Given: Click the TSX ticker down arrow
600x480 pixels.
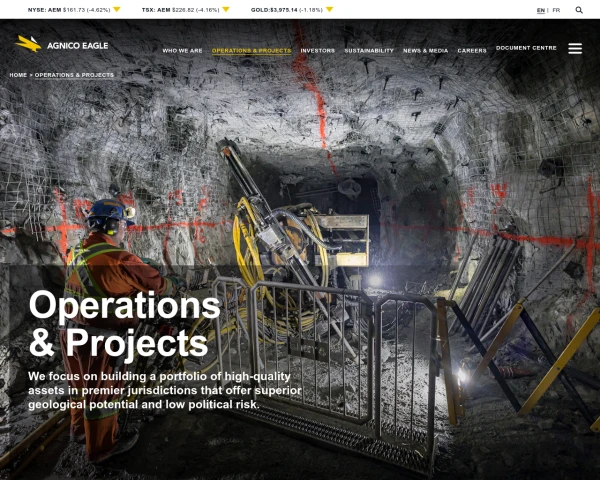Looking at the screenshot, I should point(225,9).
